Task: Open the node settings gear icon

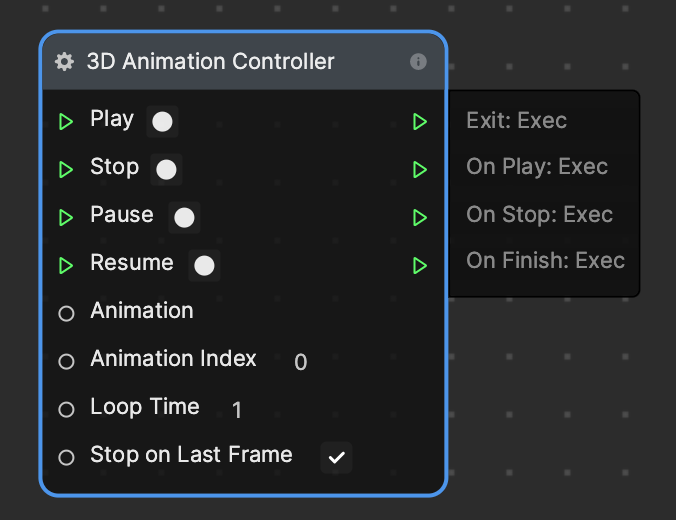Action: 65,62
